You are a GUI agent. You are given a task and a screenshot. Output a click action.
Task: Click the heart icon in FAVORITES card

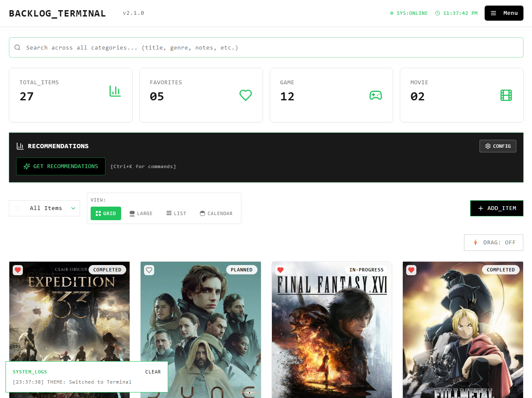tap(246, 95)
